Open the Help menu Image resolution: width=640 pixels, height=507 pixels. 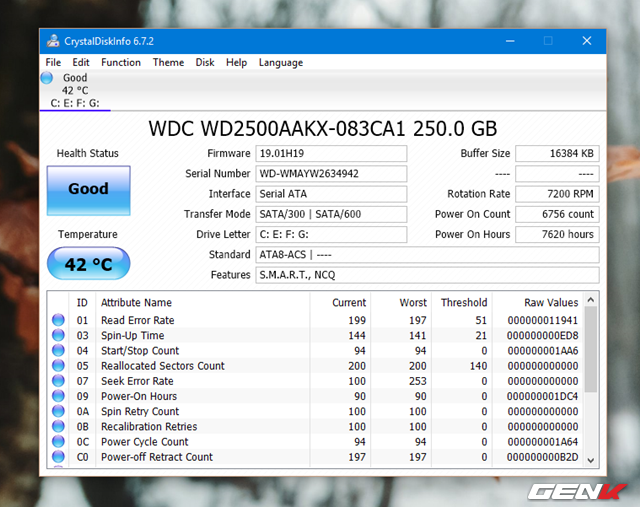236,62
